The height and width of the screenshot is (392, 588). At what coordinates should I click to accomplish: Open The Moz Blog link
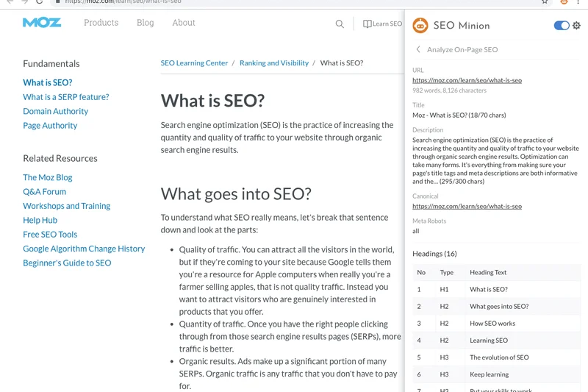coord(47,177)
